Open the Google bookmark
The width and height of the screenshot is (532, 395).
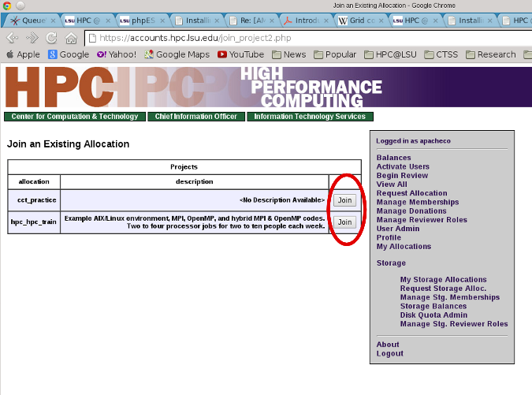pos(69,54)
